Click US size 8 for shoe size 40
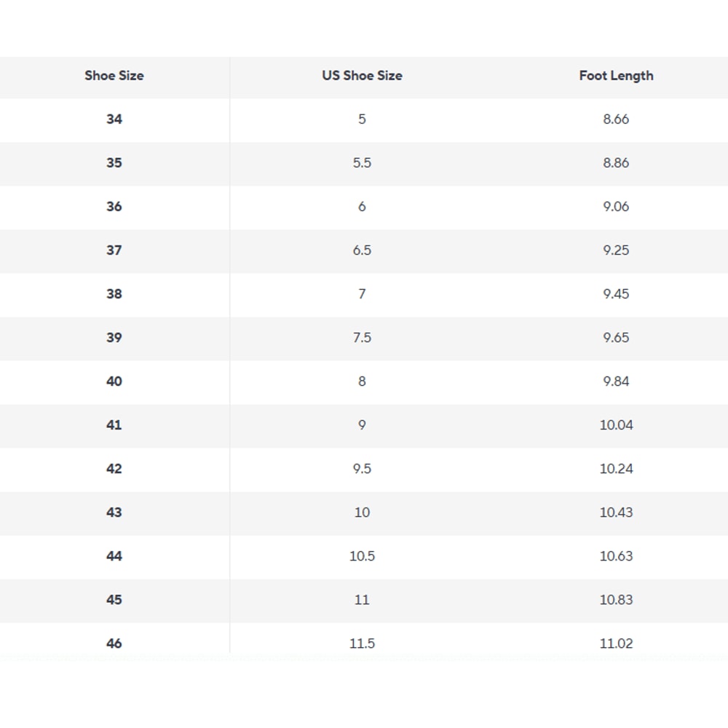Viewport: 728px width, 728px height. [x=362, y=381]
